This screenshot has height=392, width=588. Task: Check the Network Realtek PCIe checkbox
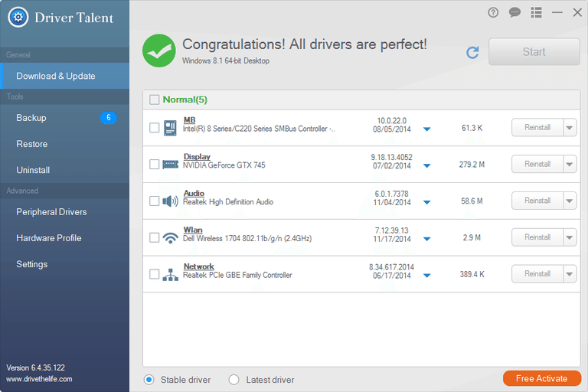pyautogui.click(x=154, y=274)
